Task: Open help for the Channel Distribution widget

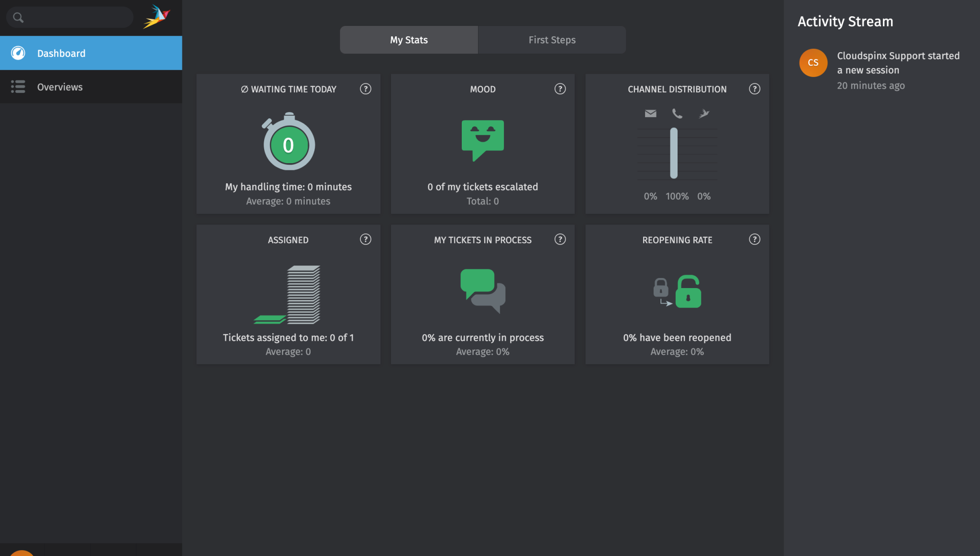Action: [x=754, y=89]
